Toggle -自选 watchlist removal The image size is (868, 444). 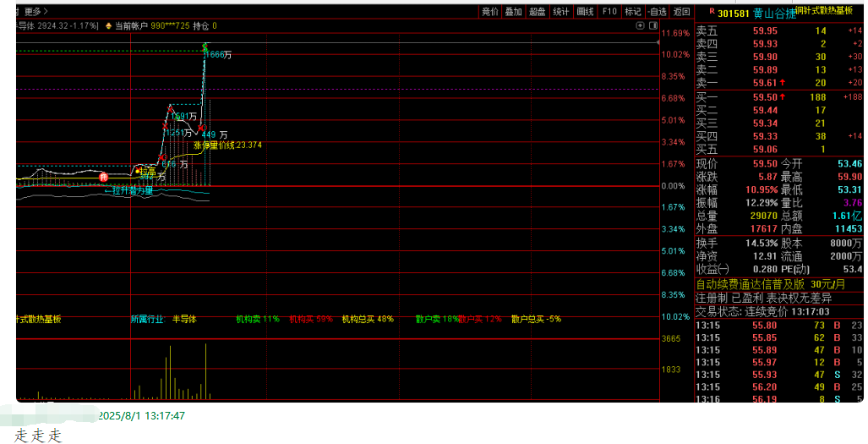coord(657,12)
